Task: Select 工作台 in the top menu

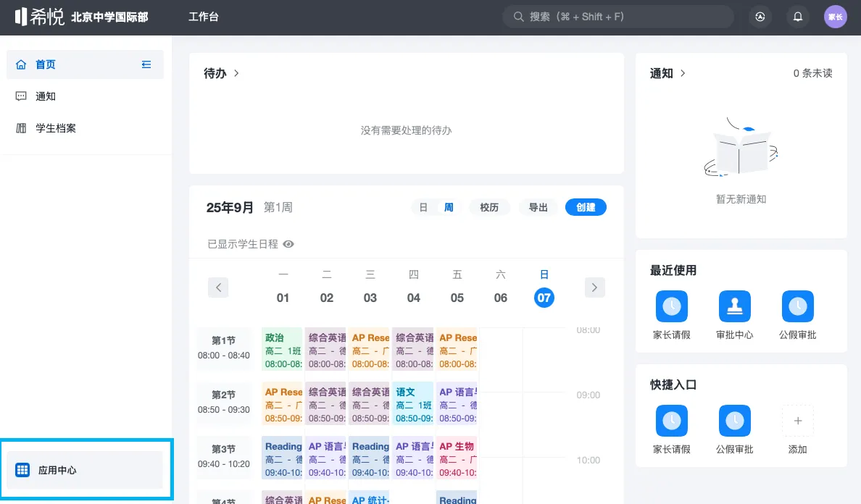Action: (205, 16)
